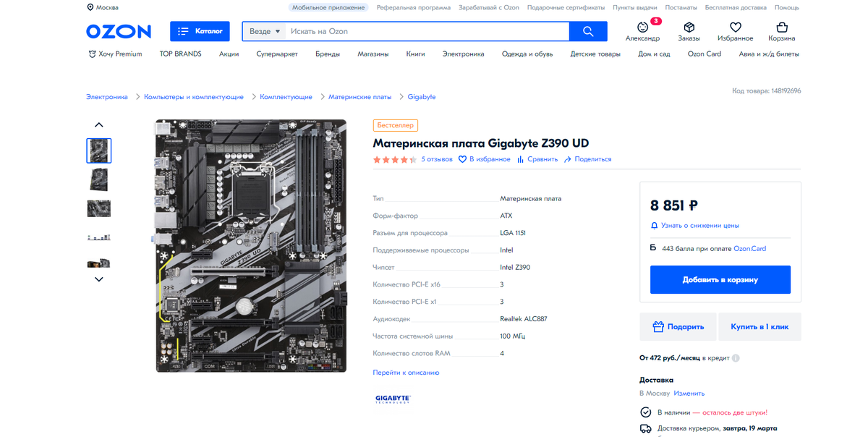The image size is (868, 437).
Task: Click the heart icon next to В избранное
Action: coord(462,159)
